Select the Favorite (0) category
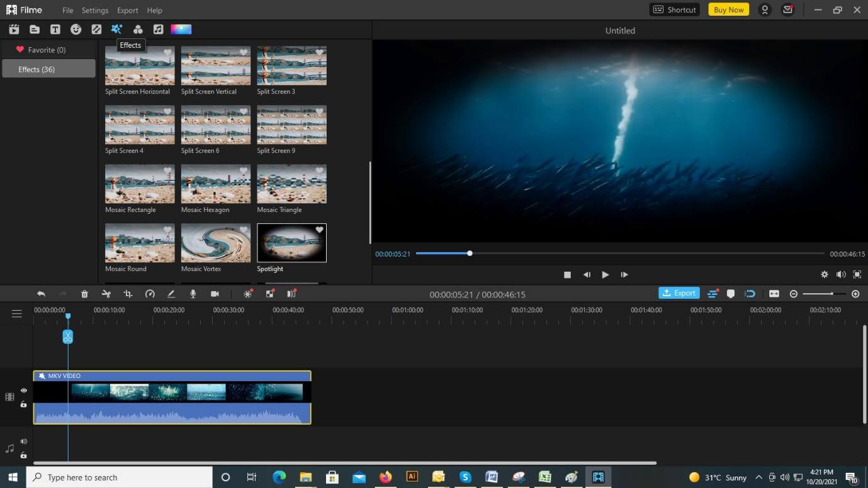 48,50
